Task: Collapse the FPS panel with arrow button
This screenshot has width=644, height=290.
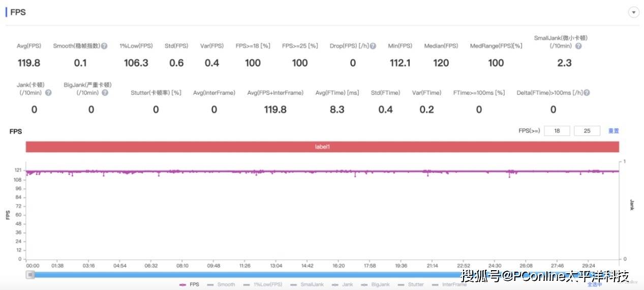Action: 633,12
